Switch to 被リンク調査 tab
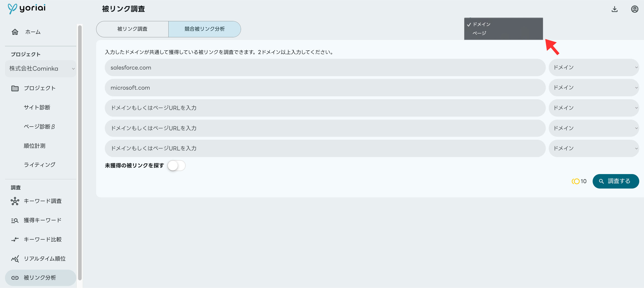The width and height of the screenshot is (644, 288). pos(132,29)
